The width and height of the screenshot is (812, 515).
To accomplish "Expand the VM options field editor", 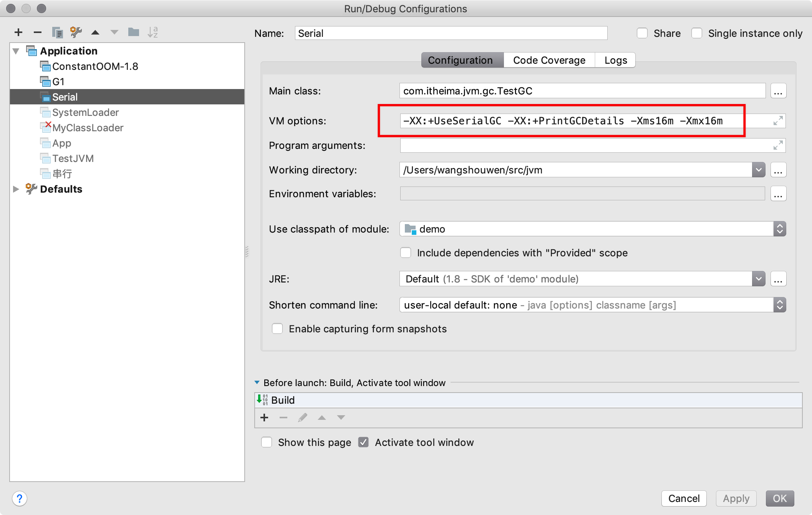I will click(778, 121).
